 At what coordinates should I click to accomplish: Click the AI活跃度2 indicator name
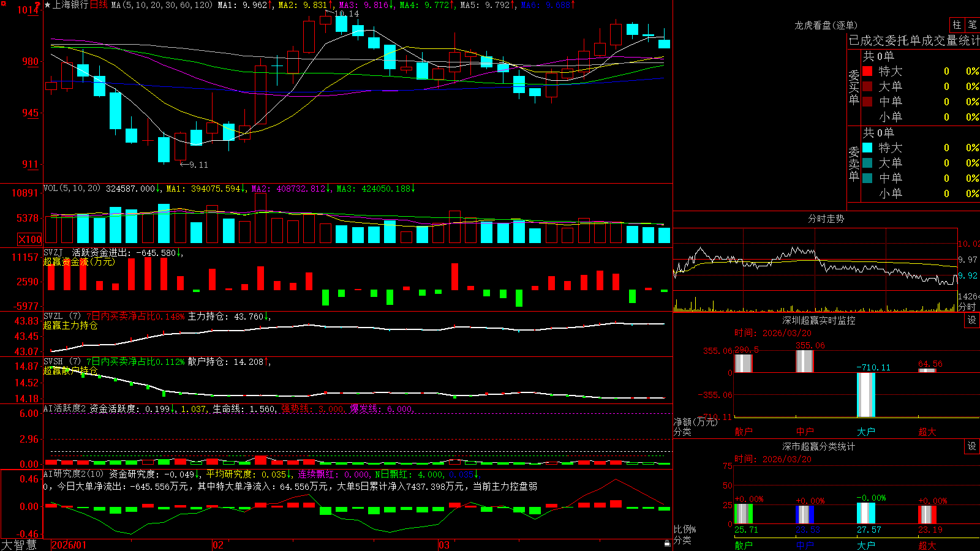[x=65, y=409]
